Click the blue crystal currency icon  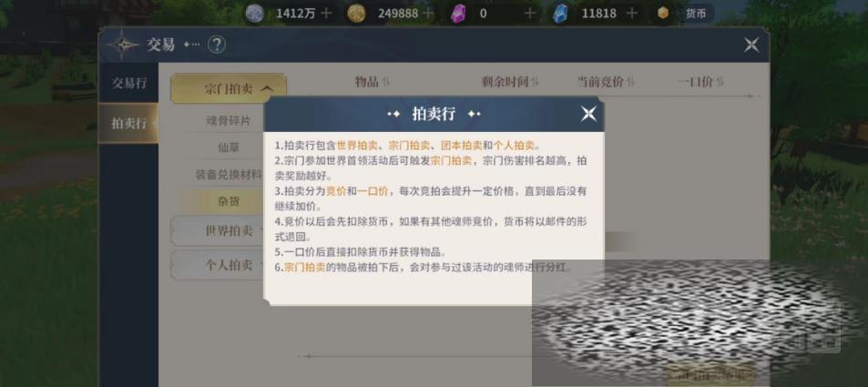tap(560, 14)
